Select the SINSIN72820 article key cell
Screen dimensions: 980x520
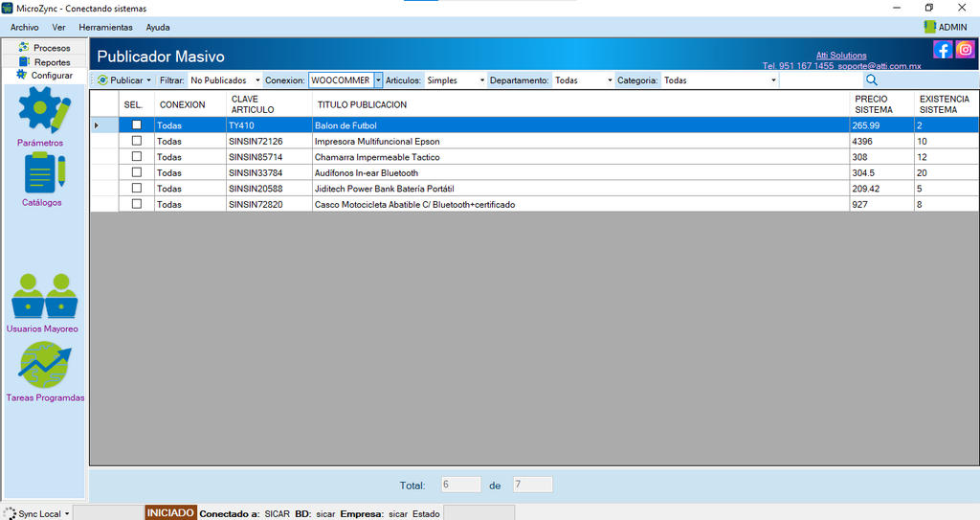269,204
